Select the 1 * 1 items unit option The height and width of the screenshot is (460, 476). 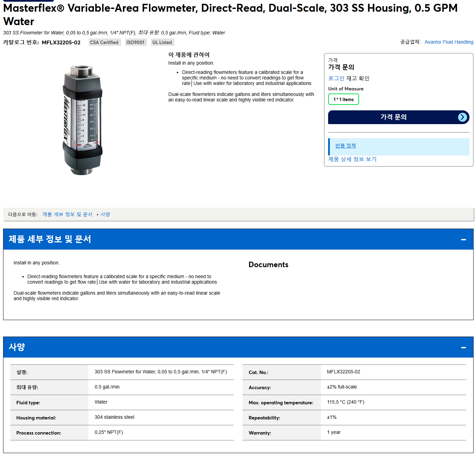click(x=343, y=99)
